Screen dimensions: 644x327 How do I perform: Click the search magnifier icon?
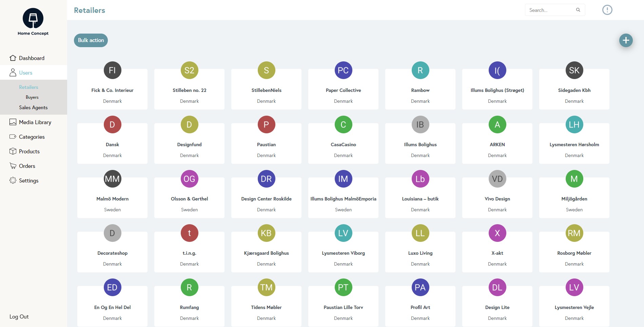pos(578,10)
